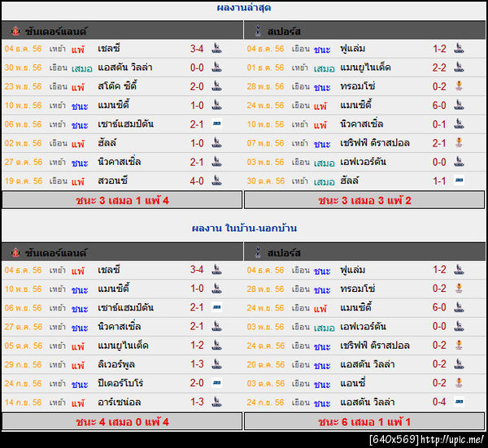The height and width of the screenshot is (448, 488).
Task: Click league icon in แมนซิตี้ 1-0 row under ผลงานล่าสุด
Action: point(216,105)
